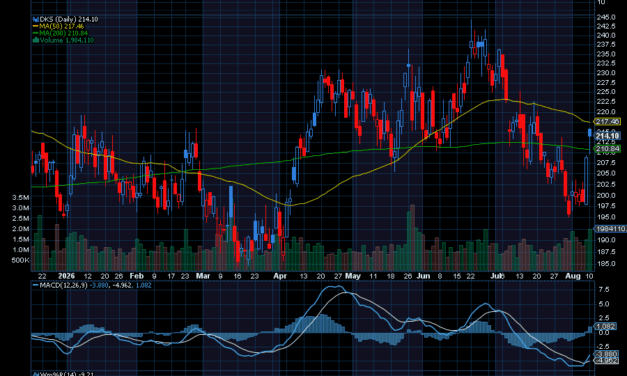Click the 1.082 MACD histogram tag
627x376 pixels.
tap(605, 326)
